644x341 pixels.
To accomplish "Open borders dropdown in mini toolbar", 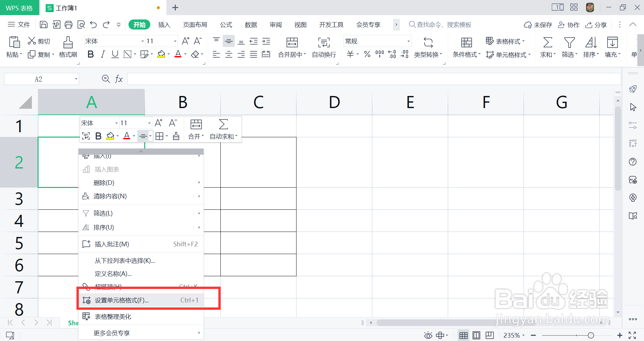I will pyautogui.click(x=167, y=136).
